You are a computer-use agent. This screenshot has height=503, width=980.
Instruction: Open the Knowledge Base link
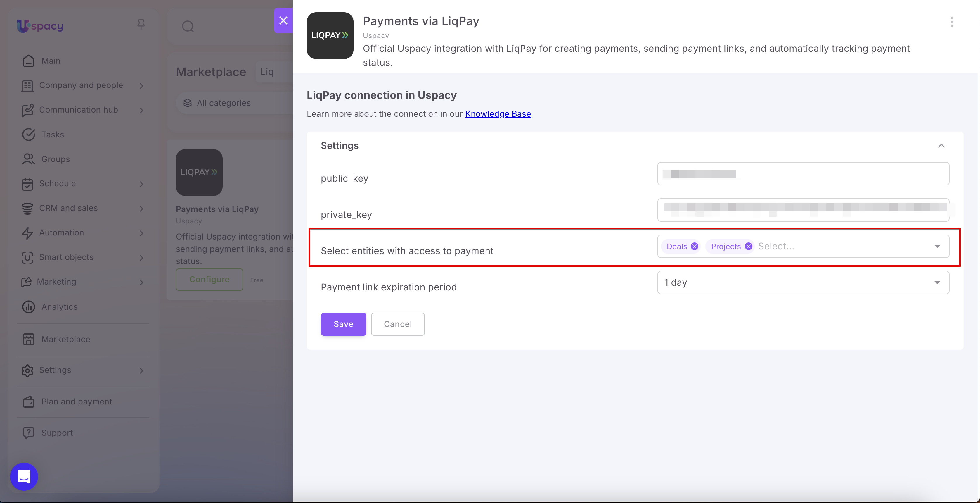coord(498,114)
